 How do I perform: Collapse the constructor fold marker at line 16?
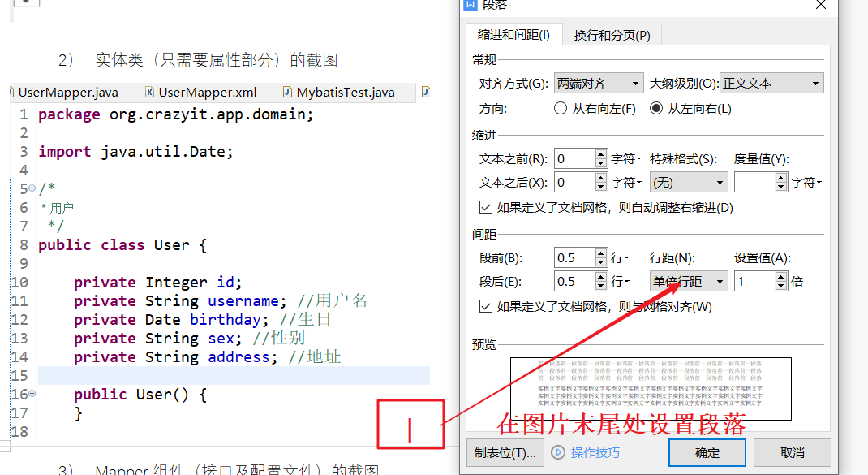32,394
